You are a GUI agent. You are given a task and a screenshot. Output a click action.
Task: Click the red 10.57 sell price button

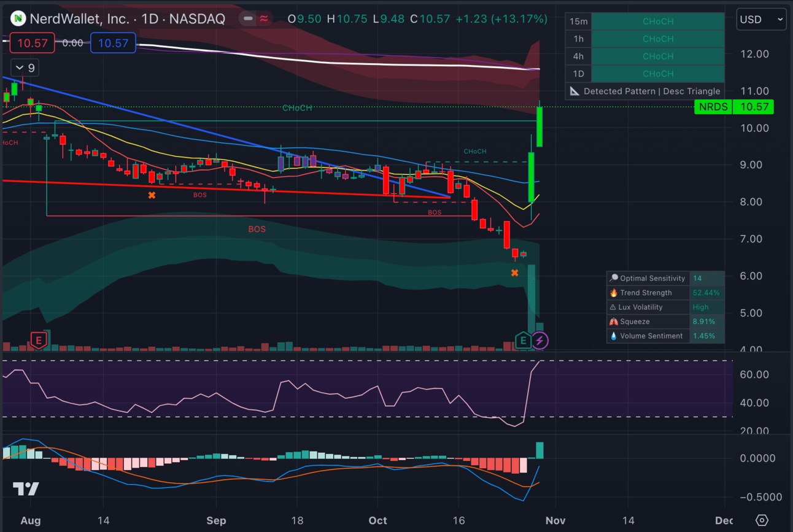point(32,43)
